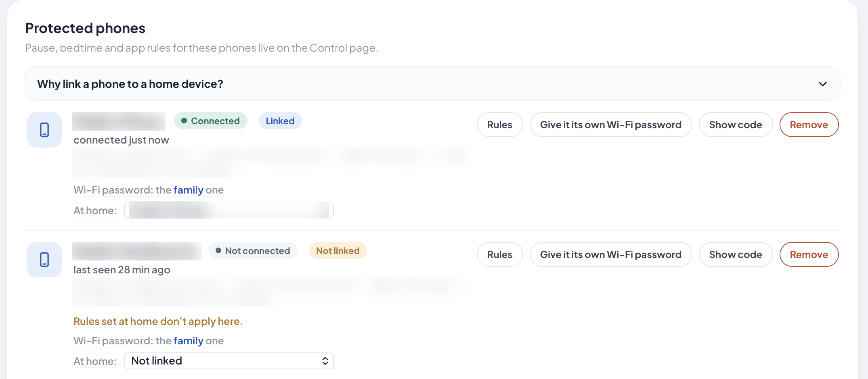The width and height of the screenshot is (868, 379).
Task: Click the 'At home:' label of the not linked phone
Action: pos(95,361)
